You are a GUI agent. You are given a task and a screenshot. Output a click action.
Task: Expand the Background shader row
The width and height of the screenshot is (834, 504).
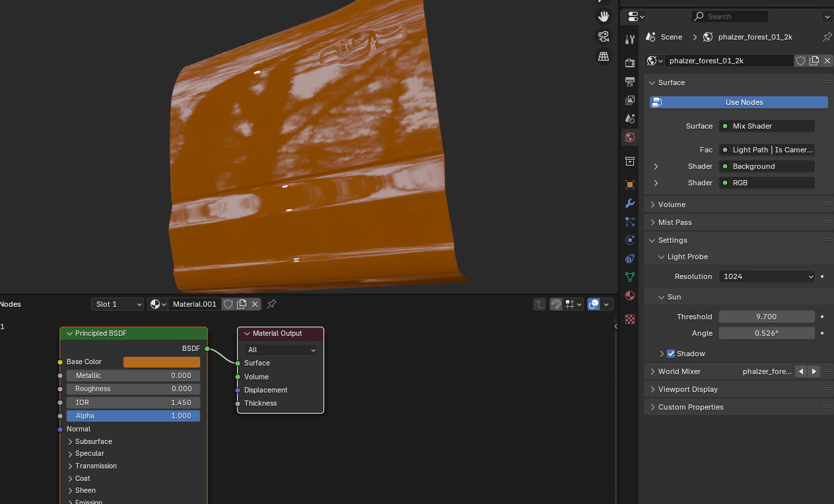[656, 166]
